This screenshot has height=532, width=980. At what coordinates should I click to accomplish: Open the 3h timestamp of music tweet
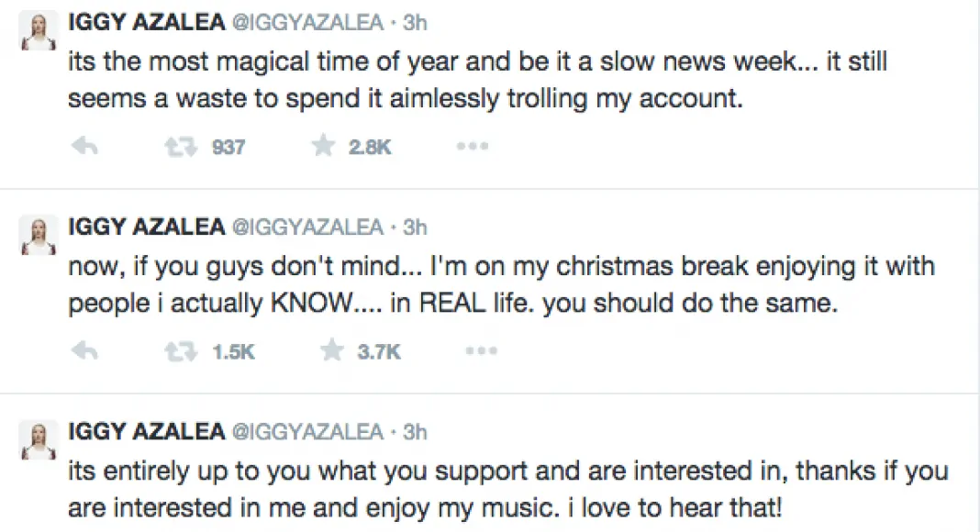415,431
